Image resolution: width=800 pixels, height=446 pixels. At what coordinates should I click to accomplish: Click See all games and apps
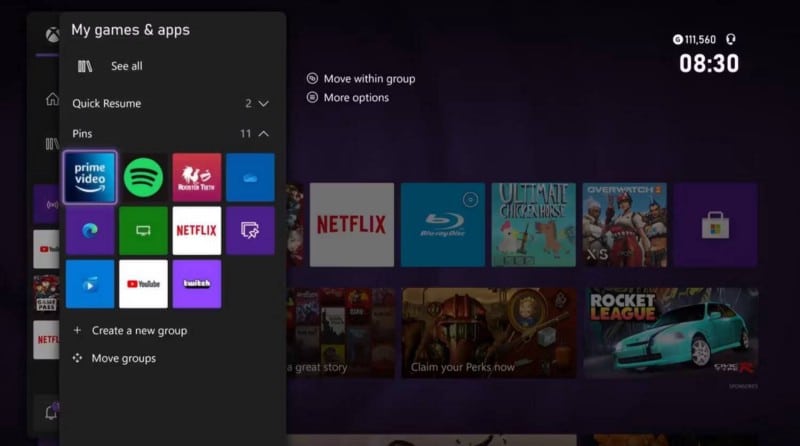click(127, 66)
